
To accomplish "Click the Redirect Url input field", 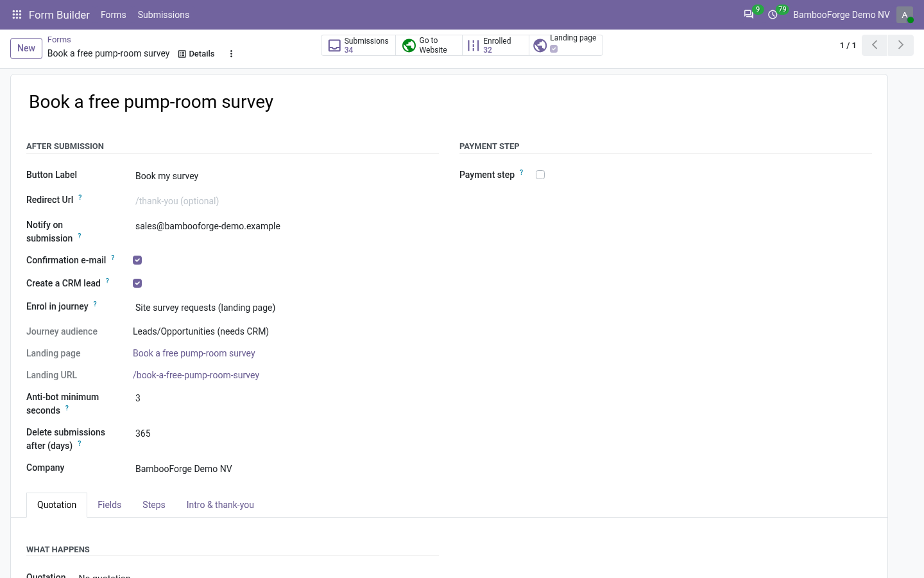I will click(286, 201).
